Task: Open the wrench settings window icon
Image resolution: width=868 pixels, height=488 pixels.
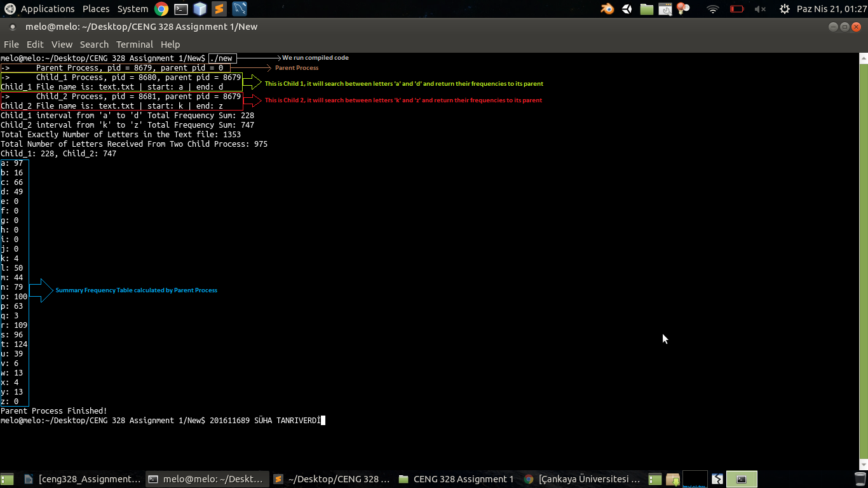Action: click(665, 9)
